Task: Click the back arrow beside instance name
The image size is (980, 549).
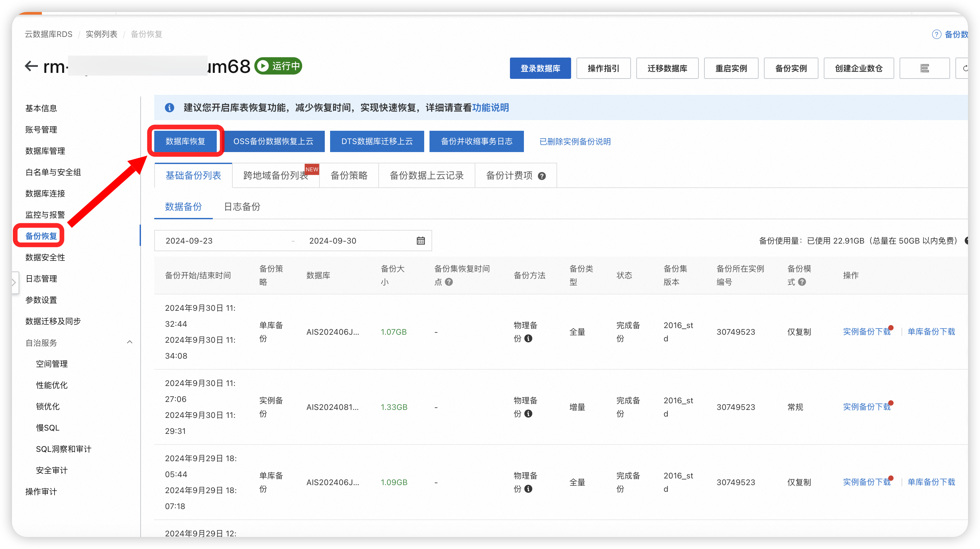Action: coord(31,67)
